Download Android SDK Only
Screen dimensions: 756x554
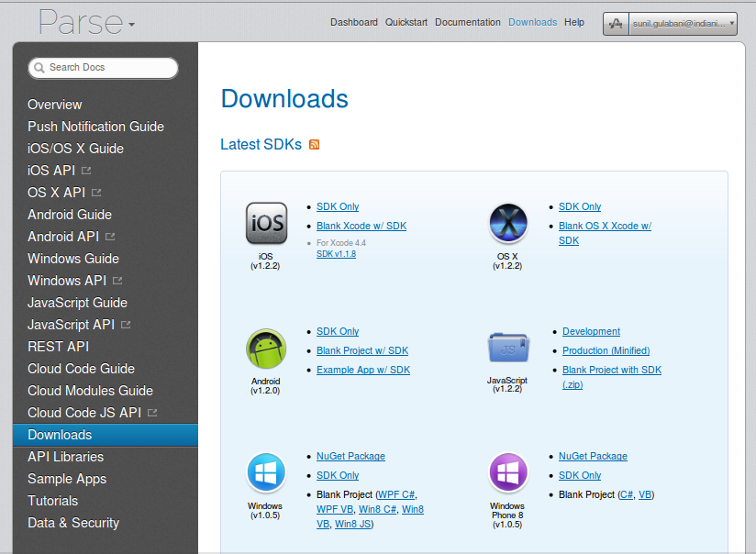(338, 331)
